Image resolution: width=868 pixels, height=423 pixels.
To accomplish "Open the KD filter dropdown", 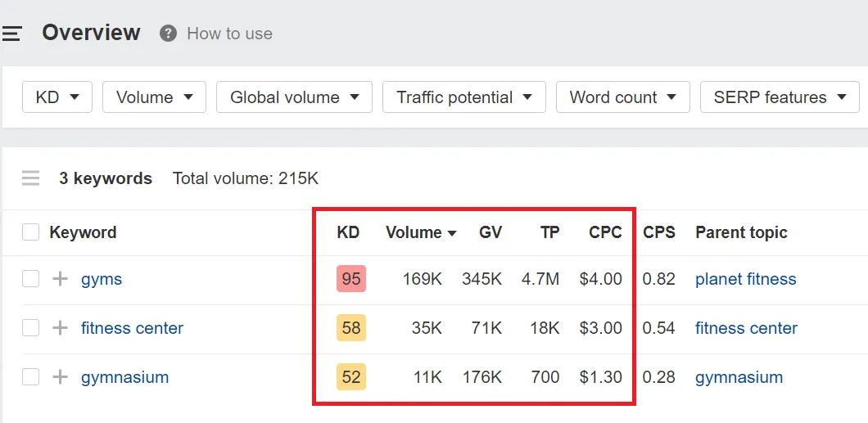I will click(57, 97).
